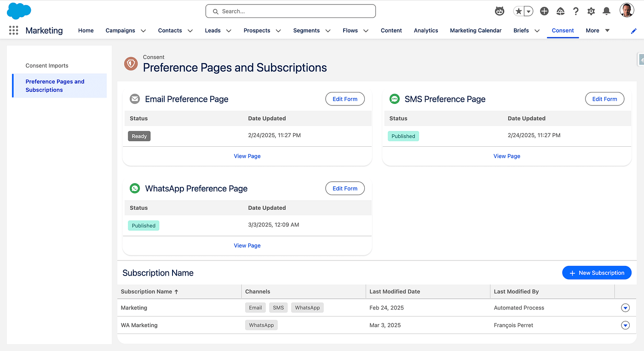Click the Favorites star icon

(x=518, y=11)
